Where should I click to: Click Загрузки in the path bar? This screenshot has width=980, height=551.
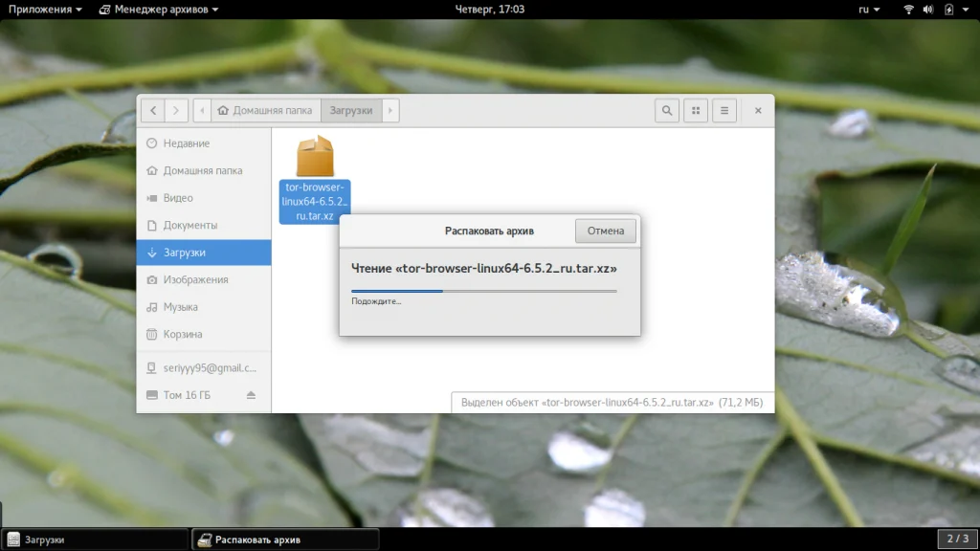(351, 111)
